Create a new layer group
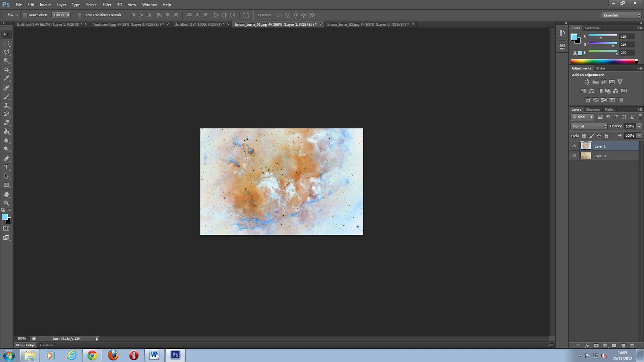Viewport: 644px width, 362px height. click(x=614, y=346)
